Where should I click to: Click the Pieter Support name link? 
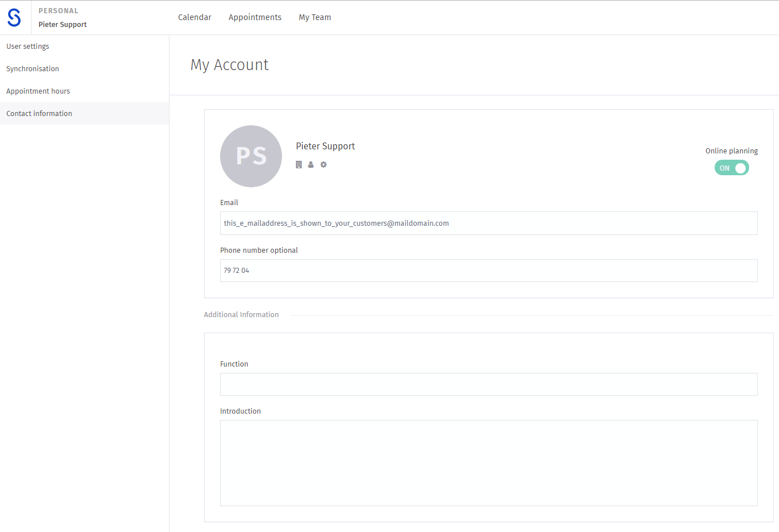pos(63,24)
